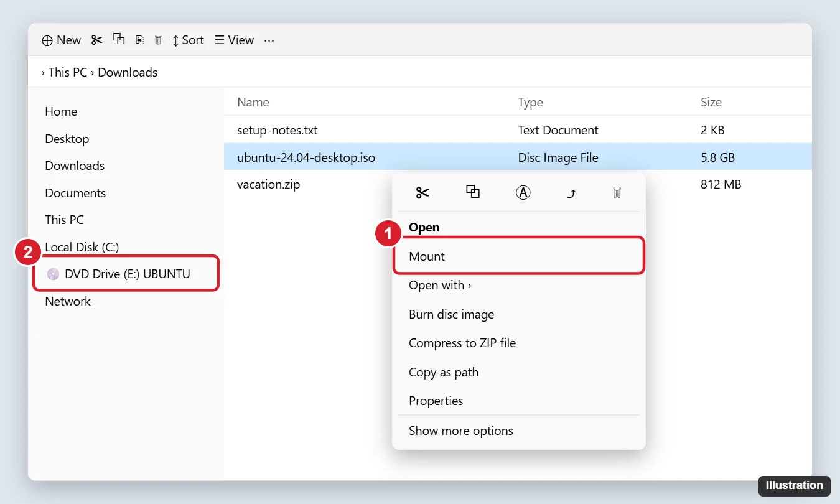The image size is (840, 504).
Task: Click This PC in the address bar breadcrumb
Action: pyautogui.click(x=68, y=72)
